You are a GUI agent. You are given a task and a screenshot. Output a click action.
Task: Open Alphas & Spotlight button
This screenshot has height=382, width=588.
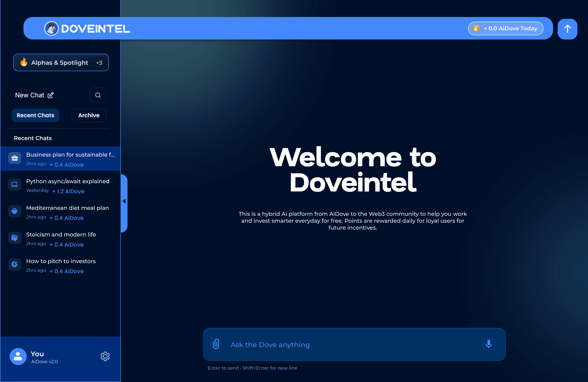coord(61,62)
